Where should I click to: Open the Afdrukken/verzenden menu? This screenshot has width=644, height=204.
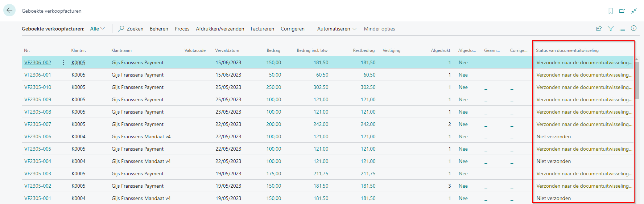click(x=220, y=29)
